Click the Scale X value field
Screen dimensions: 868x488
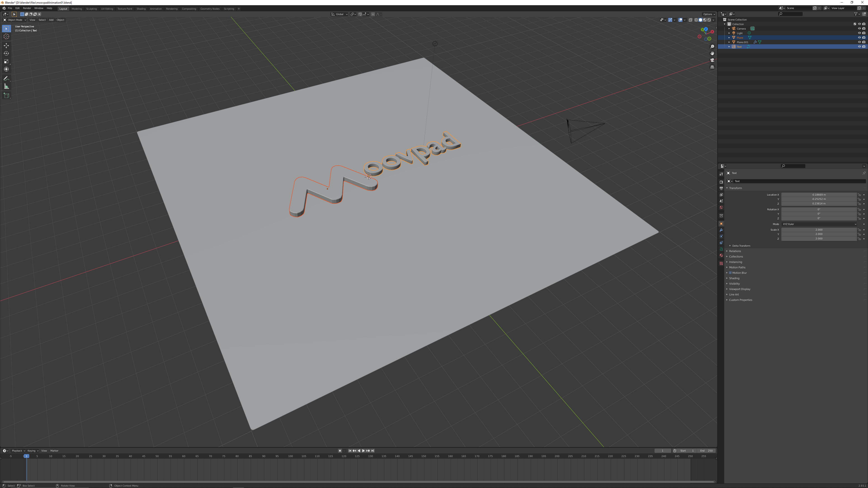819,230
